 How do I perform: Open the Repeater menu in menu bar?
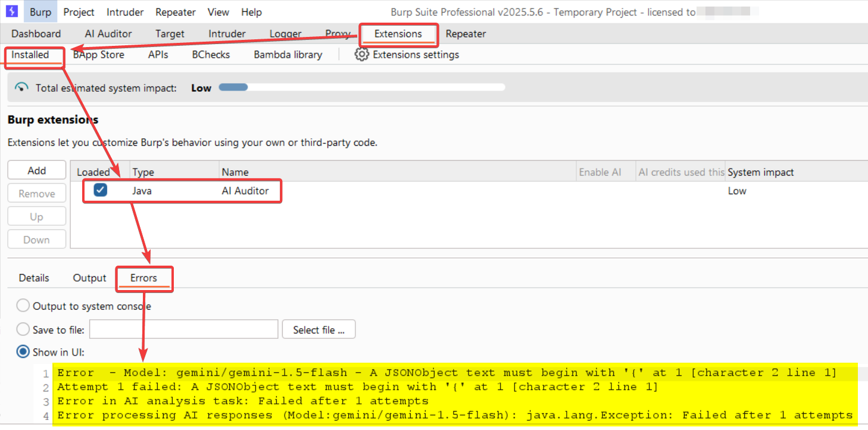click(176, 12)
